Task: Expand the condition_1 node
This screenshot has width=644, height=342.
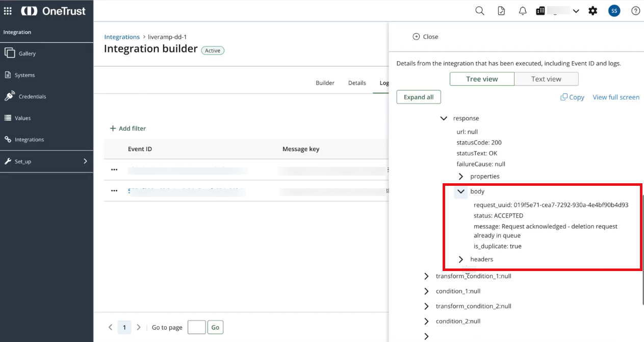Action: pyautogui.click(x=427, y=291)
